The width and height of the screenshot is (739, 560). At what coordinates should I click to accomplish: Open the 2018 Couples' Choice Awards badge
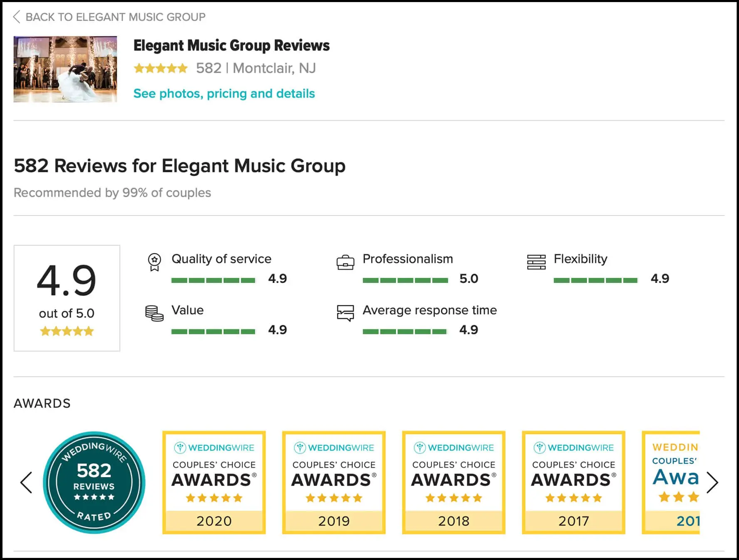point(454,483)
